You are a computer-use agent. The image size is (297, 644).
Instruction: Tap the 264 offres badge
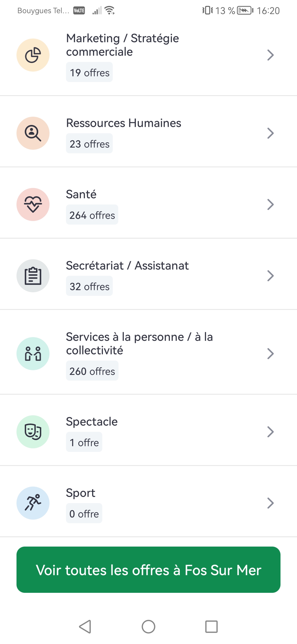[92, 215]
